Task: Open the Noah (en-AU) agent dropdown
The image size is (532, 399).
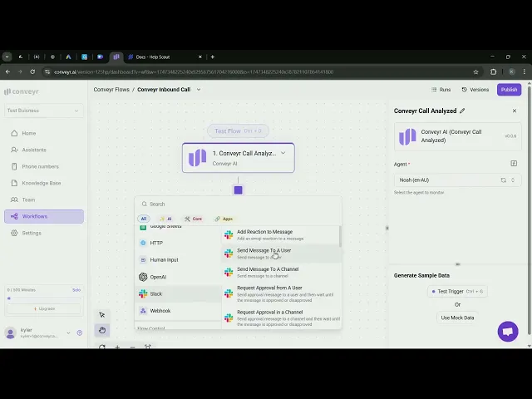Action: click(x=457, y=180)
